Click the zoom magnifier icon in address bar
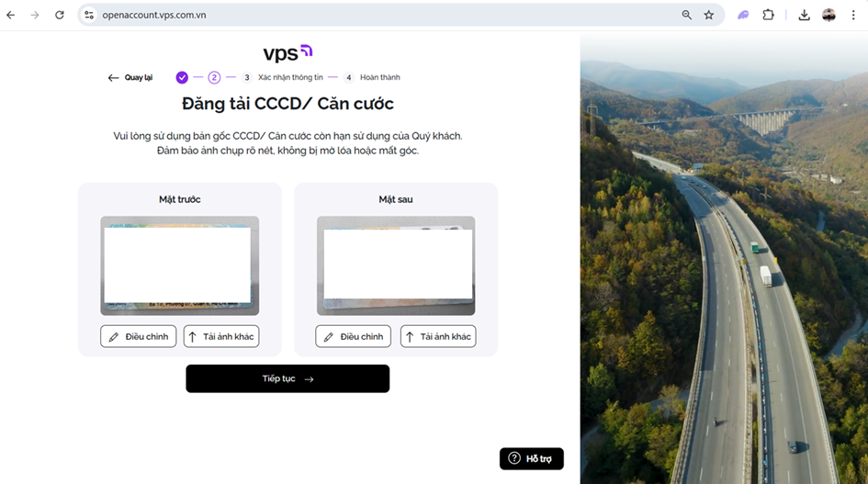 pyautogui.click(x=686, y=15)
